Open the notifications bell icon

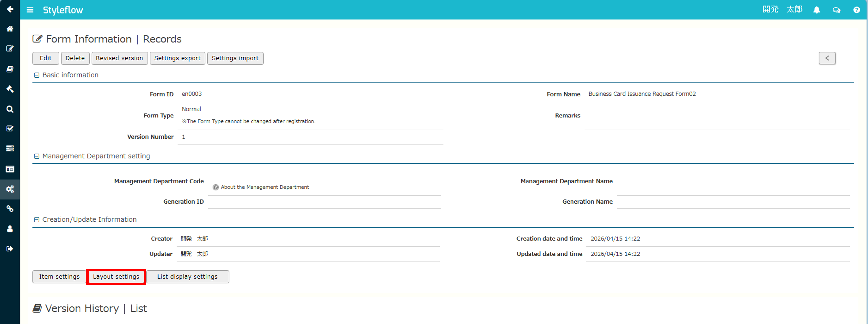click(817, 10)
